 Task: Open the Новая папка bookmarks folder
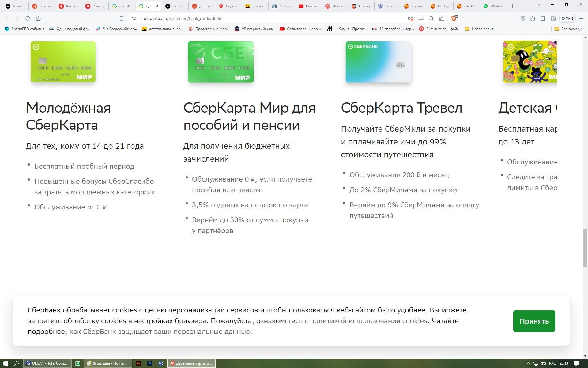479,29
